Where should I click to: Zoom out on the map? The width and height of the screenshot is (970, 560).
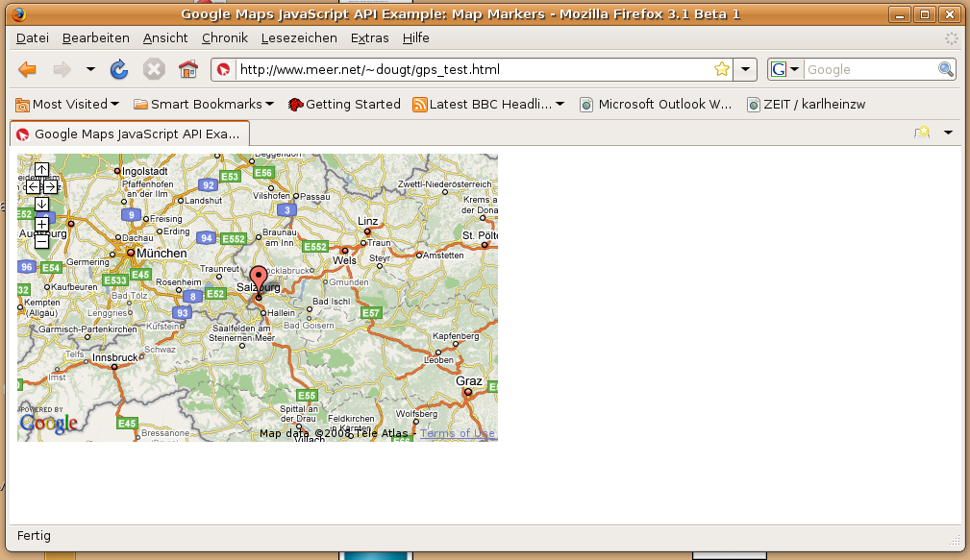point(41,241)
